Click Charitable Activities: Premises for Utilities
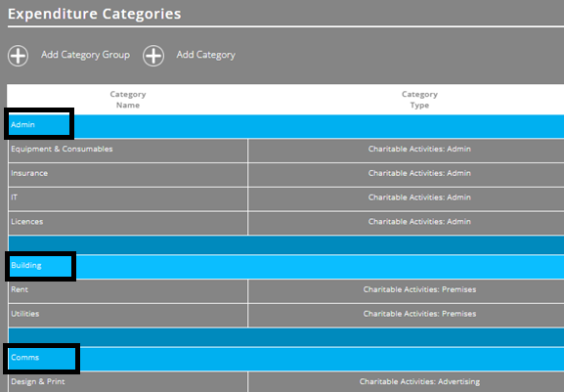Screen dimensions: 564x392 (419, 314)
